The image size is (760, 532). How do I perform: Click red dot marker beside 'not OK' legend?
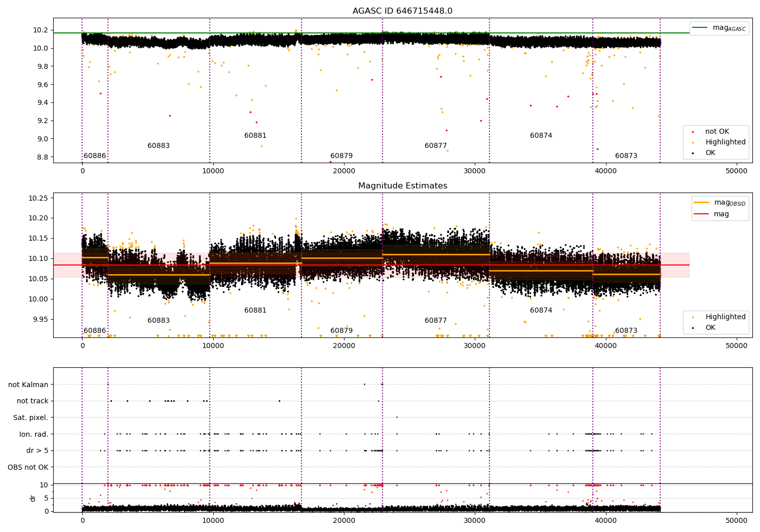tap(693, 132)
